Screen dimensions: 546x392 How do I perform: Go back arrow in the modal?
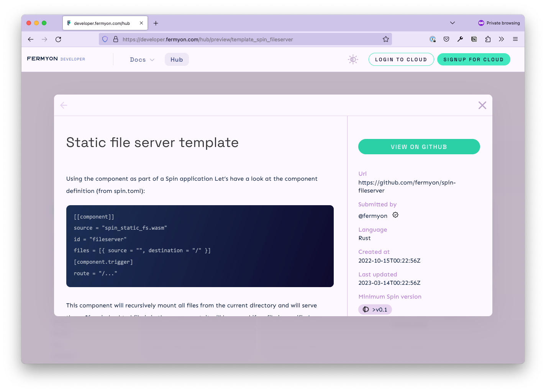64,105
